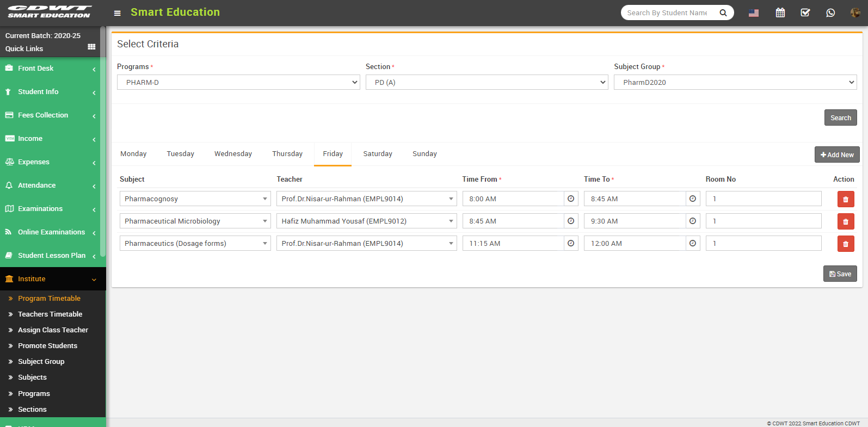Click Room No field in Pharmacognosy row
Image resolution: width=868 pixels, height=427 pixels.
click(764, 199)
